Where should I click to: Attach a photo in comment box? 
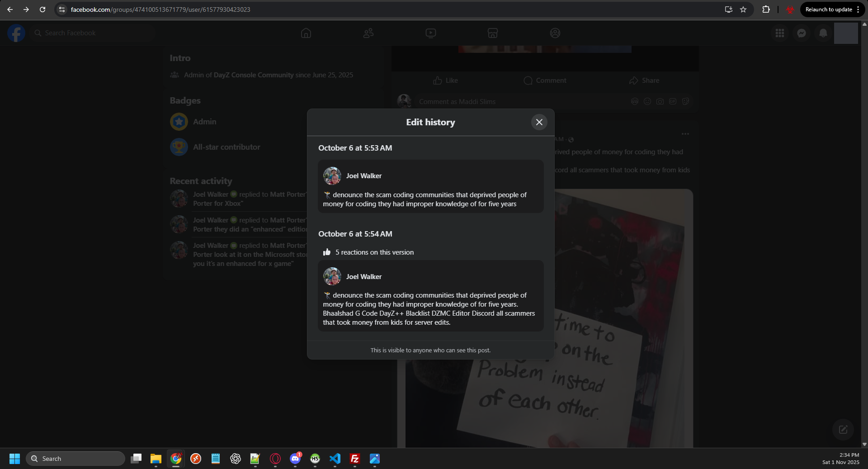click(660, 102)
